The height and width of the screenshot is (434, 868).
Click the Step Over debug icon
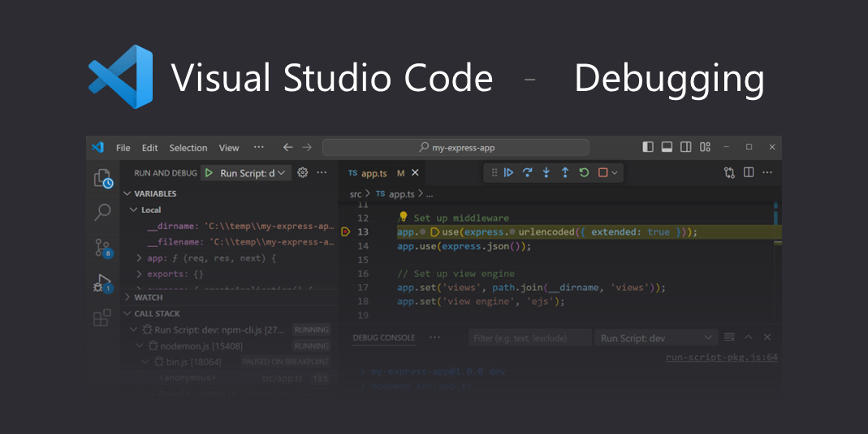(527, 172)
